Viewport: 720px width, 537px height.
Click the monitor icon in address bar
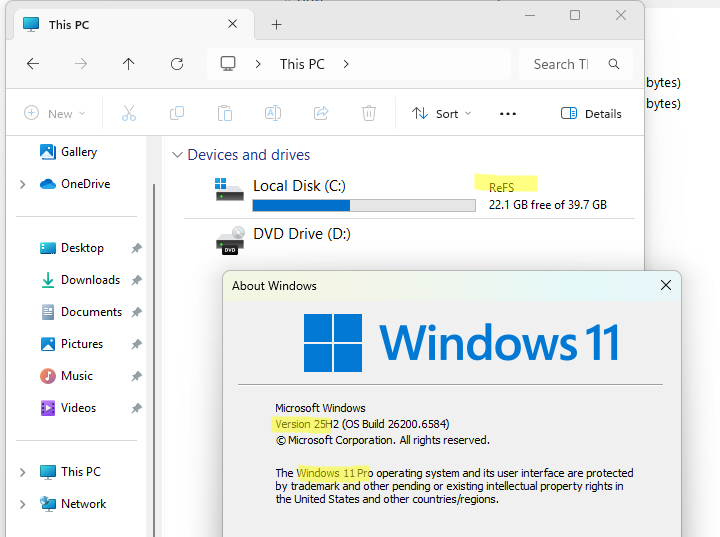click(228, 64)
